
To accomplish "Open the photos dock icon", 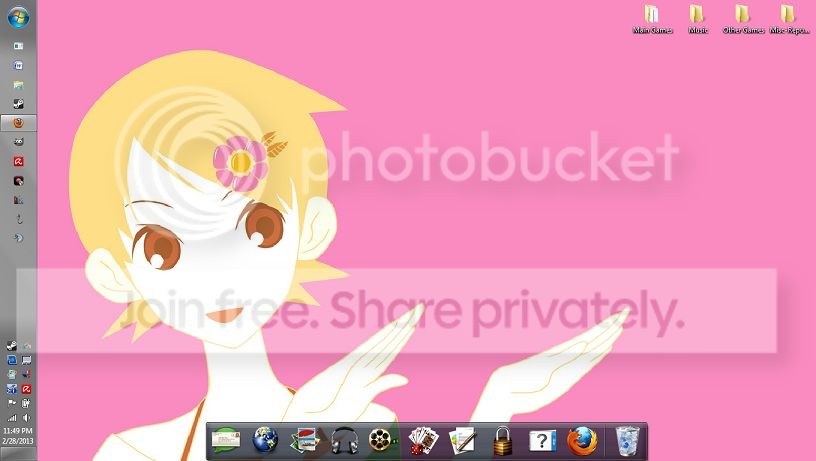I will tap(305, 441).
